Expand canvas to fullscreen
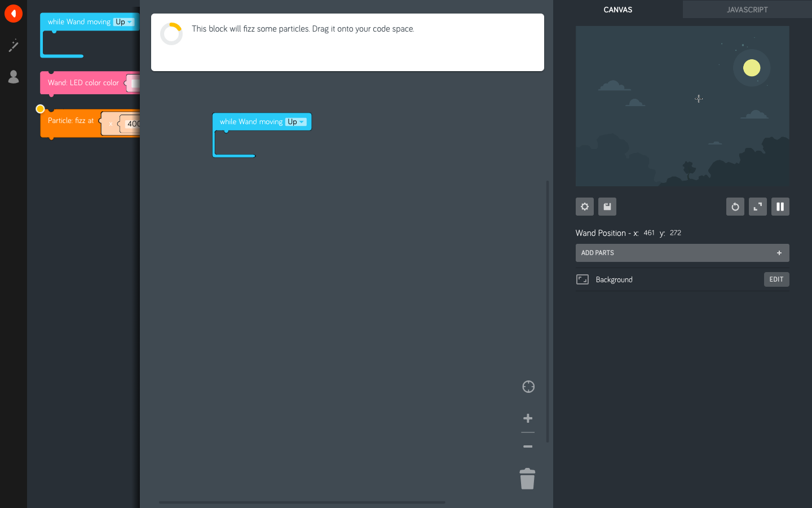This screenshot has width=812, height=508. (x=758, y=207)
